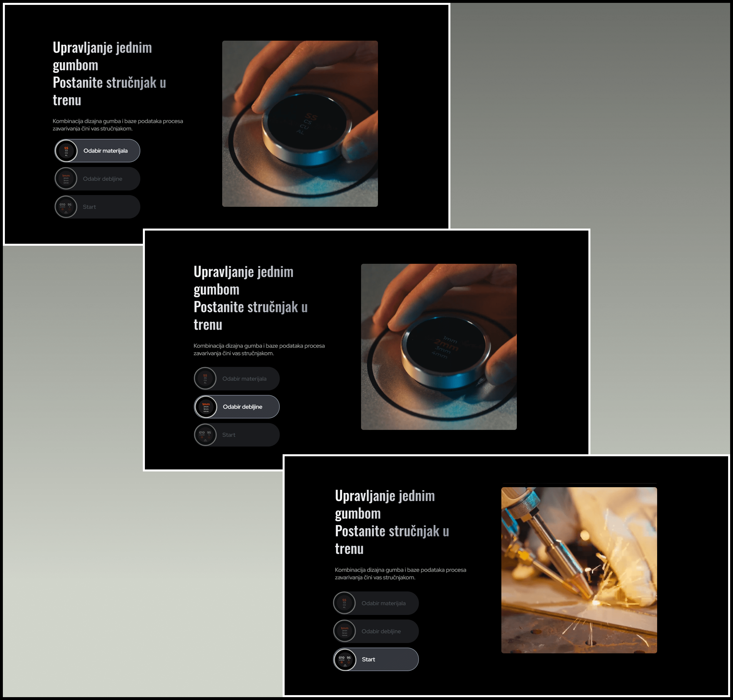Click 010/95 dial icon in top panel

pos(66,207)
